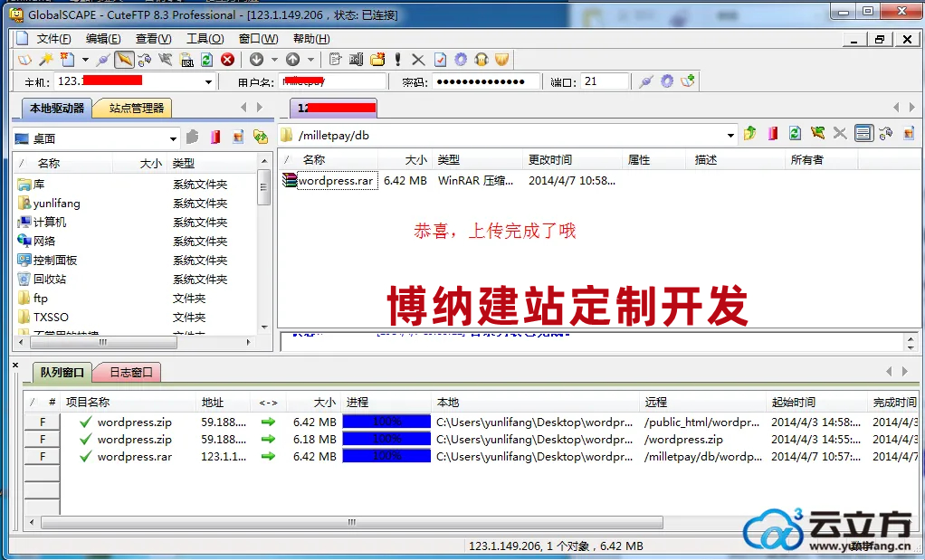Toggle the remote pane detail view button
The height and width of the screenshot is (560, 925).
863,134
